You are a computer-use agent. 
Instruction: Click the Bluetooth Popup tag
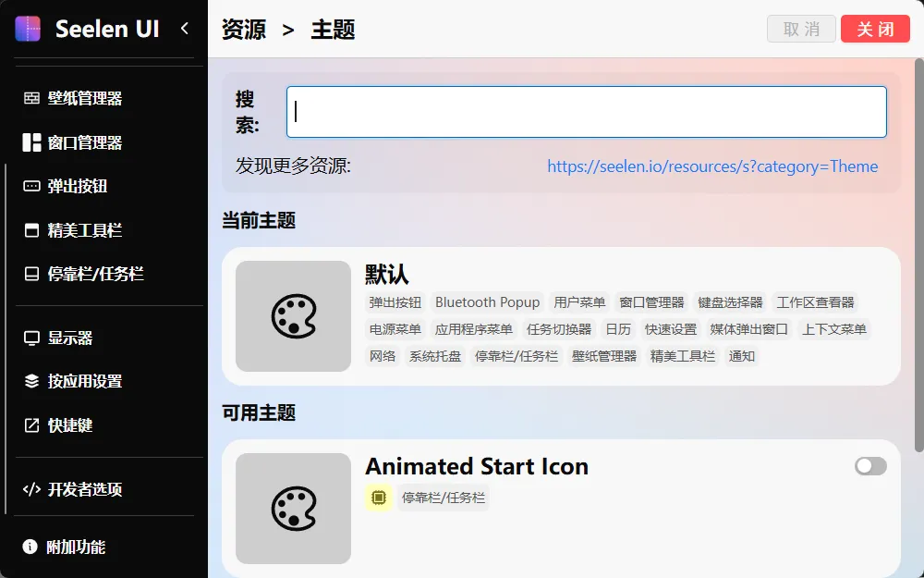tap(487, 302)
